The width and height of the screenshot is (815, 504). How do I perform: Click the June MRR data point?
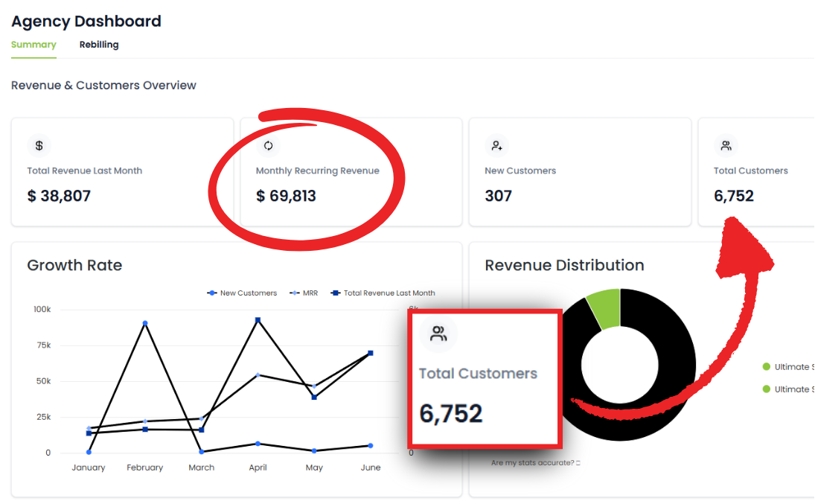click(371, 353)
